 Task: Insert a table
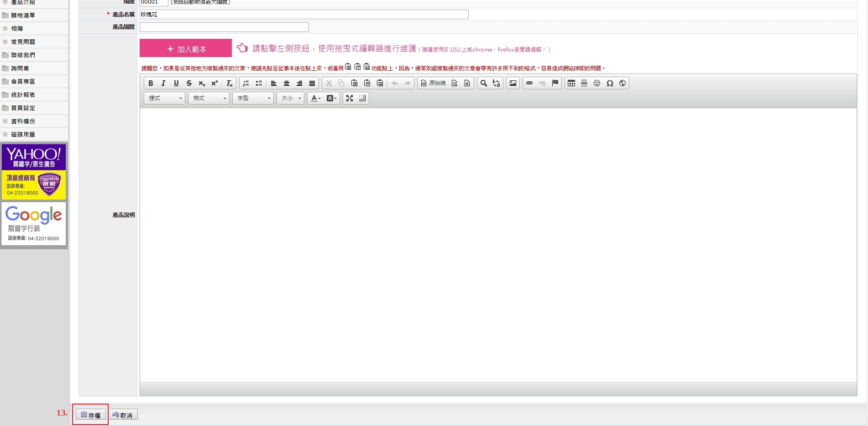point(571,83)
